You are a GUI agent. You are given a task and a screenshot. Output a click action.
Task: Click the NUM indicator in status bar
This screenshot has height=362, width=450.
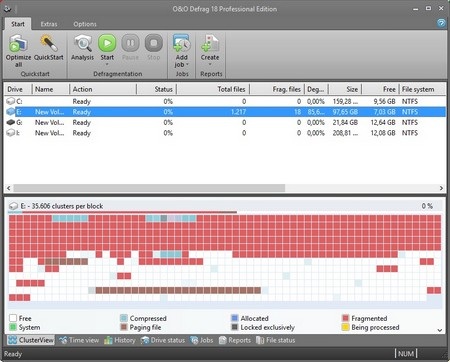tap(406, 353)
